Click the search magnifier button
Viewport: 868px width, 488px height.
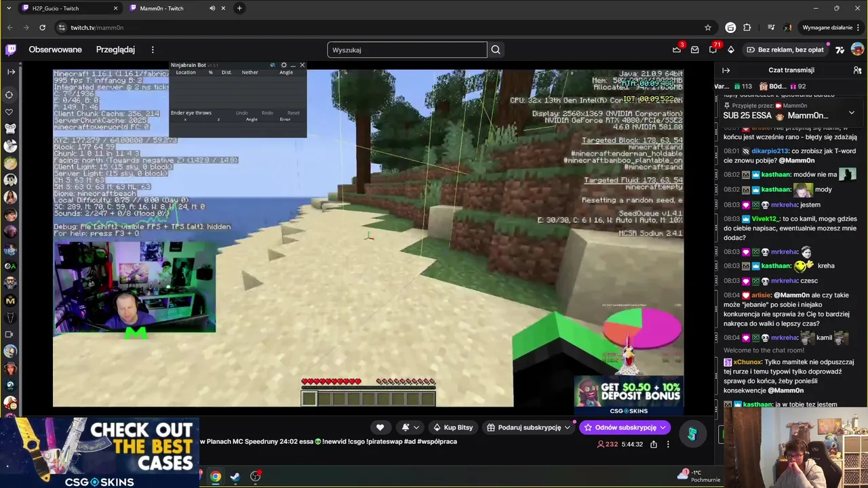(496, 49)
